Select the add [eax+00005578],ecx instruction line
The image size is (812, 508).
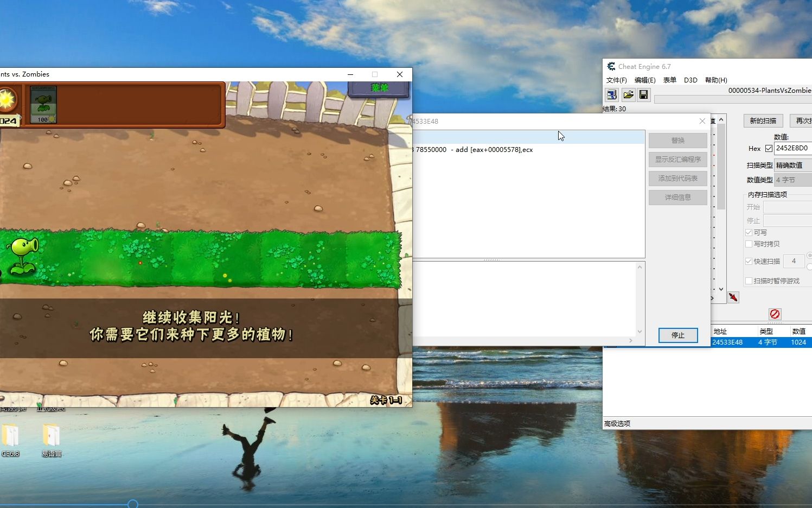pyautogui.click(x=527, y=149)
